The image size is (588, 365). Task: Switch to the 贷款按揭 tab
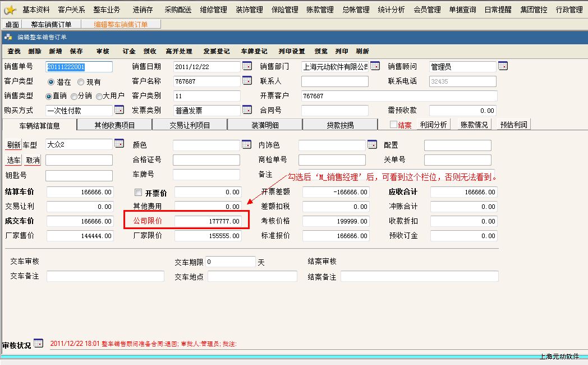[340, 125]
